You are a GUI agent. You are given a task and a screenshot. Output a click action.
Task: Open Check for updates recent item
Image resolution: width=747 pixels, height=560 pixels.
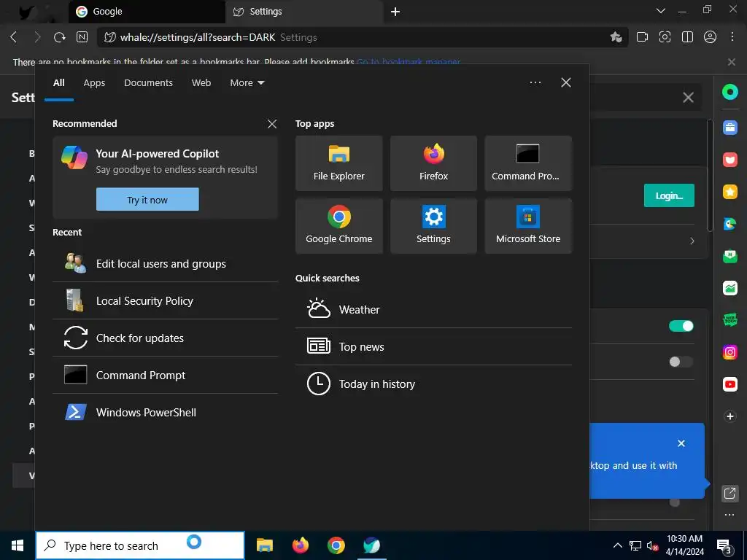pyautogui.click(x=166, y=338)
